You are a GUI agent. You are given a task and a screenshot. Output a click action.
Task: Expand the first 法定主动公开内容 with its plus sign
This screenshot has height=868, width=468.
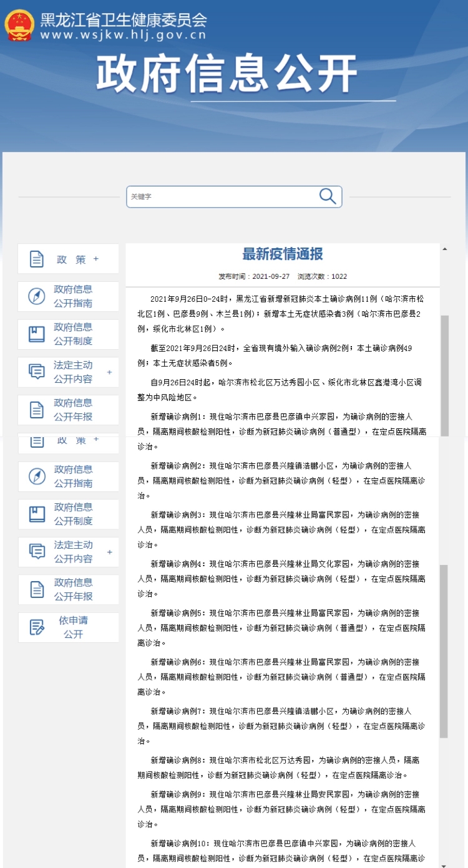click(x=109, y=372)
